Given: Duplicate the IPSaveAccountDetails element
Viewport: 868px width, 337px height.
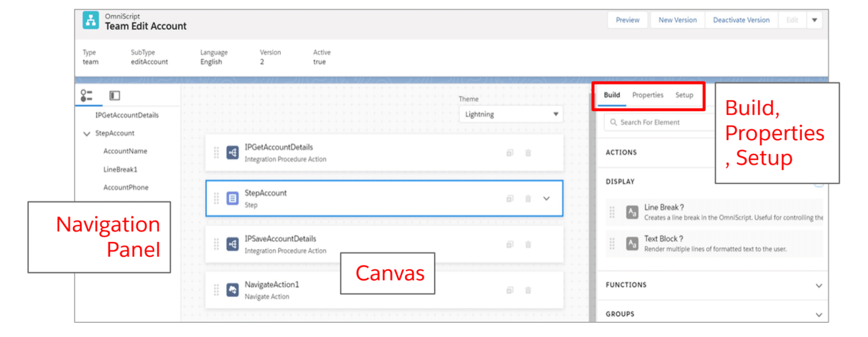Looking at the screenshot, I should point(510,244).
